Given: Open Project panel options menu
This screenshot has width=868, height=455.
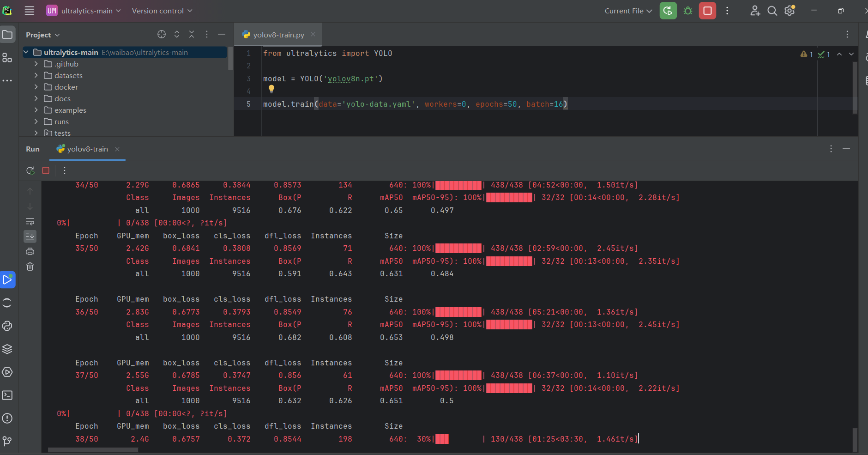Looking at the screenshot, I should pyautogui.click(x=207, y=34).
